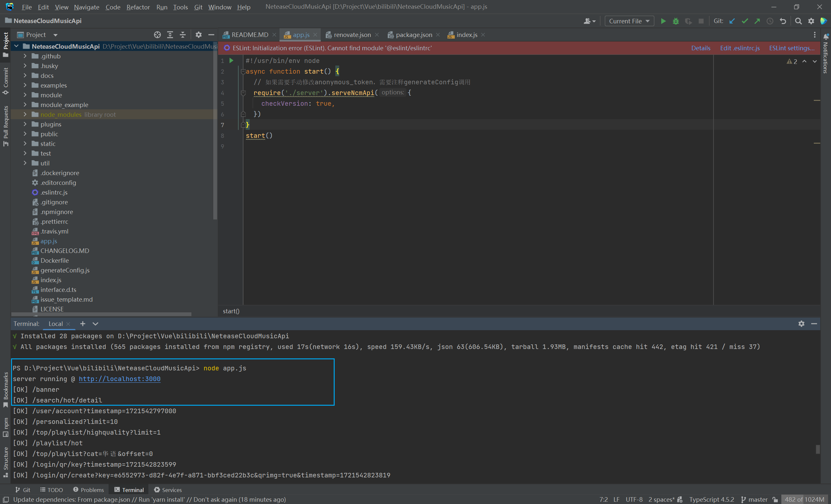The height and width of the screenshot is (504, 831).
Task: Click Edit .eslintrc.js link
Action: coord(739,48)
